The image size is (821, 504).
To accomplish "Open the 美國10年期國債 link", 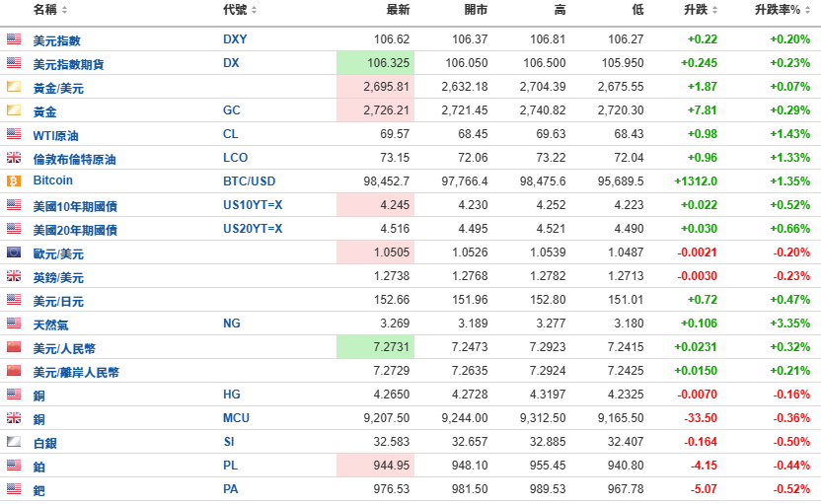I will 75,205.
